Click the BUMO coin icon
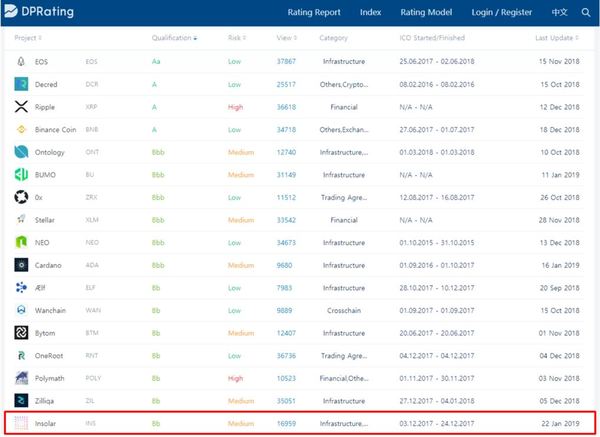This screenshot has width=600, height=437. (21, 174)
